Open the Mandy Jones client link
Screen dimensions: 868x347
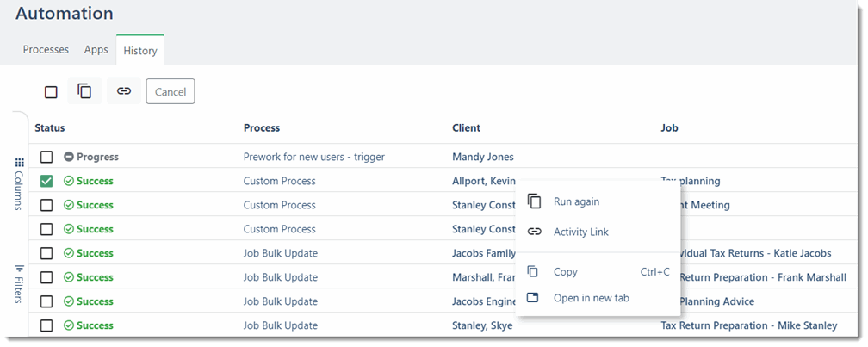point(482,157)
